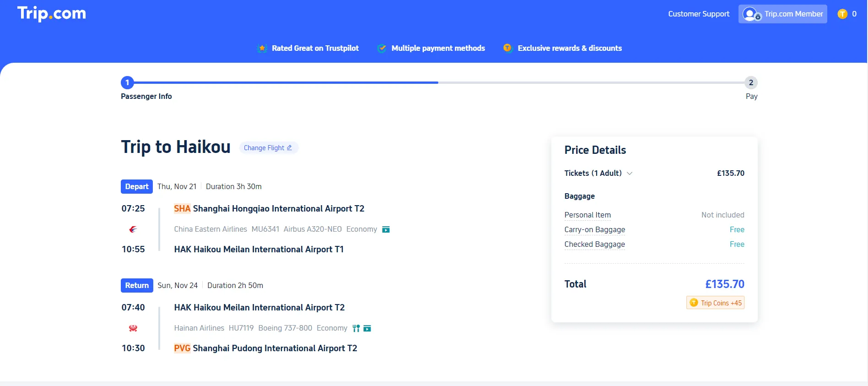Click Change Flight button

pos(269,148)
